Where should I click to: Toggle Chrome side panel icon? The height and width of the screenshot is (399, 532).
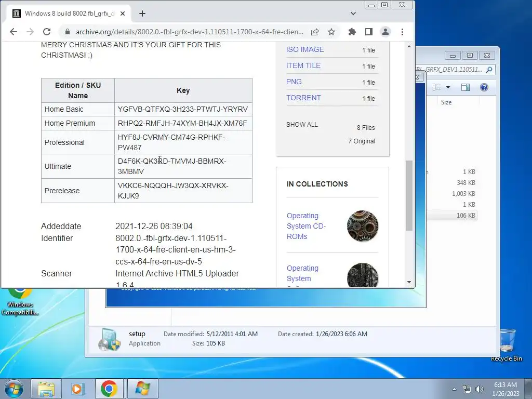tap(369, 32)
